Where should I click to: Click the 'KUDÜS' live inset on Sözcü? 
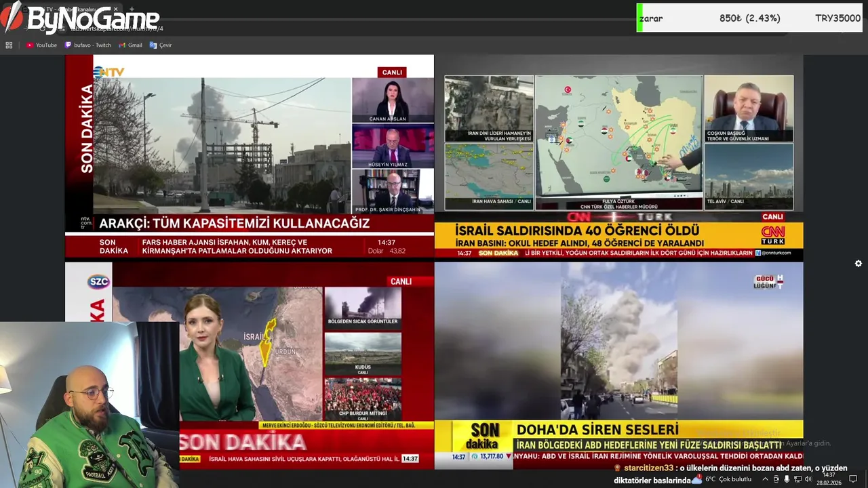[363, 354]
